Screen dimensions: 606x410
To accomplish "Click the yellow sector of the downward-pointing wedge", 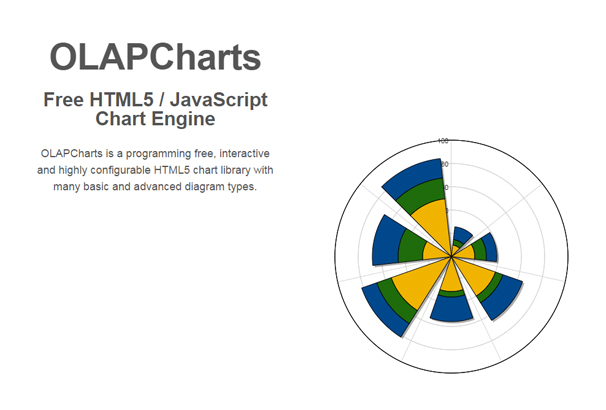I will pyautogui.click(x=451, y=276).
